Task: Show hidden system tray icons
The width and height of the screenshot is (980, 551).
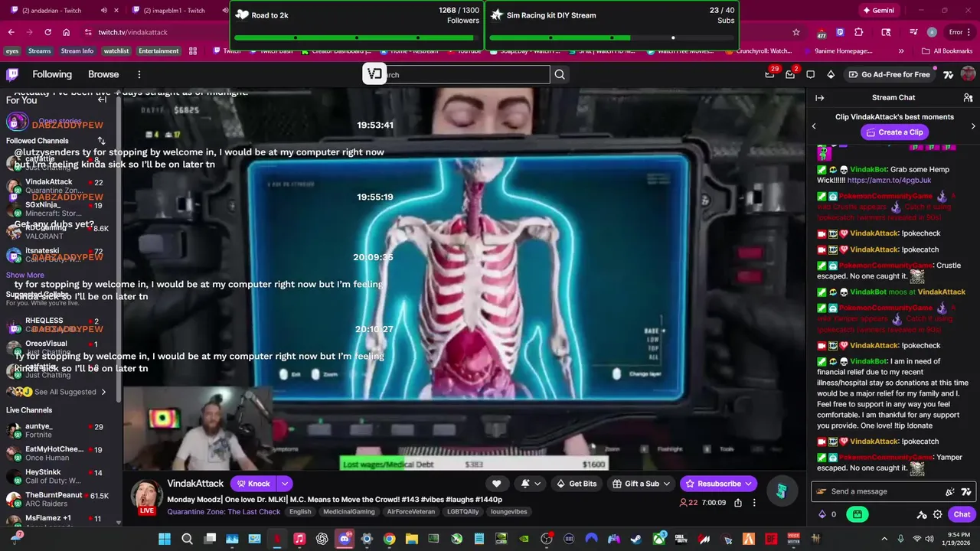Action: (884, 539)
